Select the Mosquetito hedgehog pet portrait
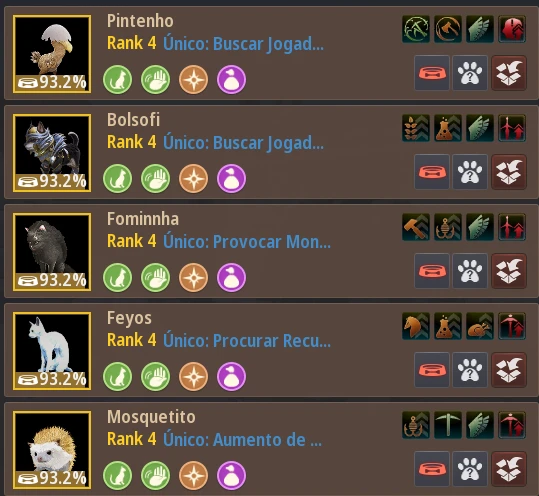This screenshot has width=539, height=496. click(x=52, y=450)
